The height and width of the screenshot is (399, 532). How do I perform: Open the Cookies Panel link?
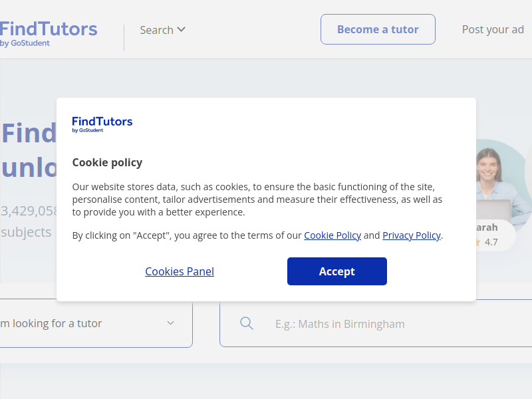click(x=180, y=271)
